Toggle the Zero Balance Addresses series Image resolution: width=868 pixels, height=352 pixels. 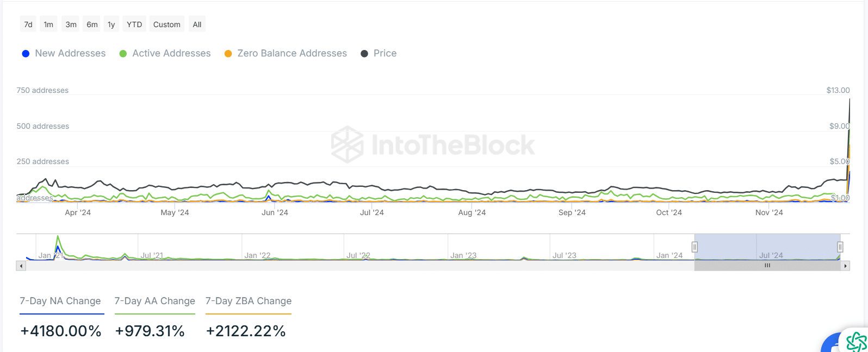(x=286, y=53)
